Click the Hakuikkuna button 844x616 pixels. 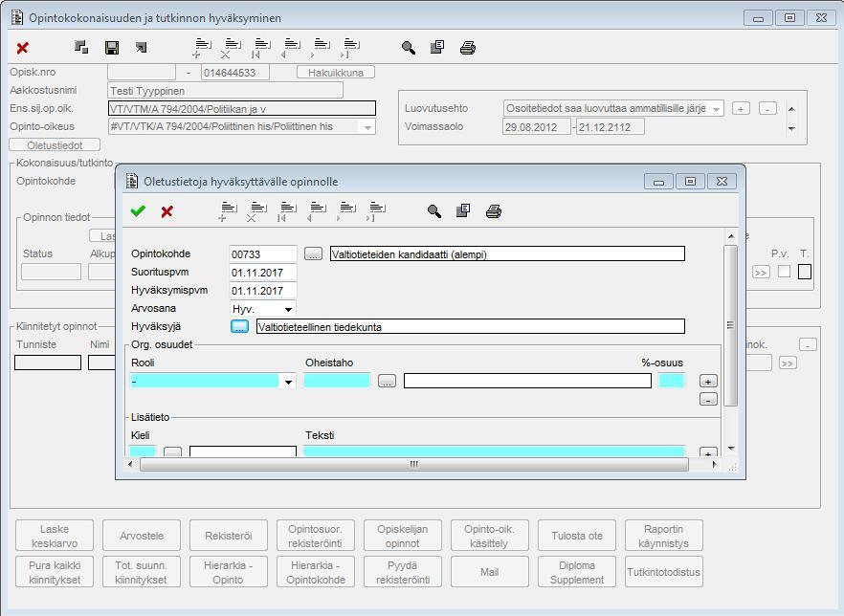point(336,73)
